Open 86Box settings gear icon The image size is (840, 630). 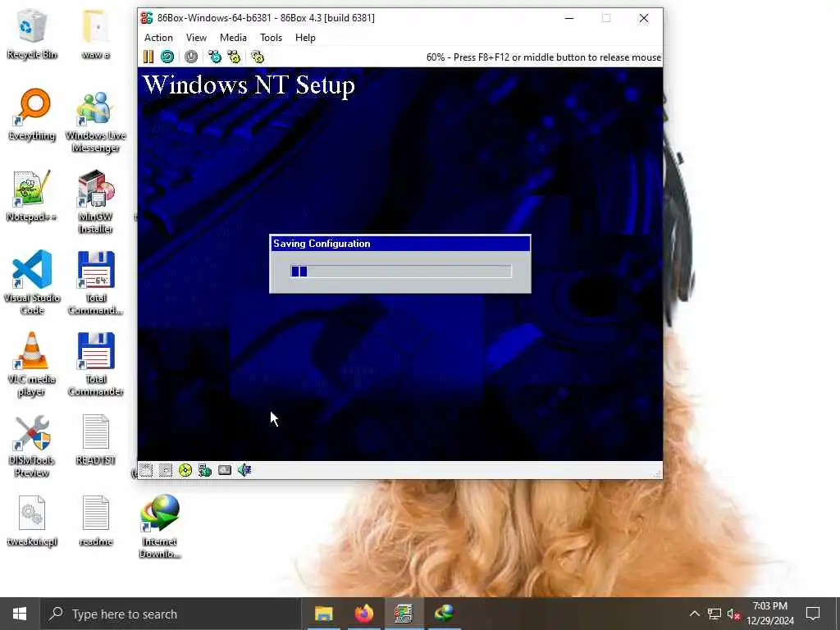click(258, 57)
